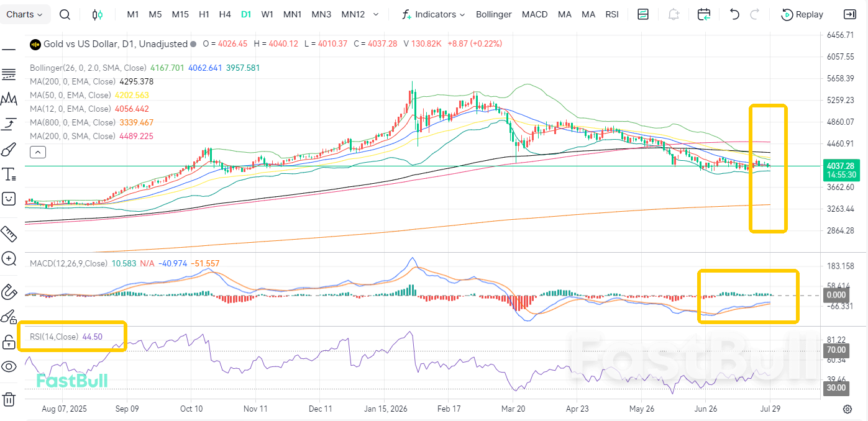Add the RSI quick indicator
868x421 pixels.
tap(613, 14)
